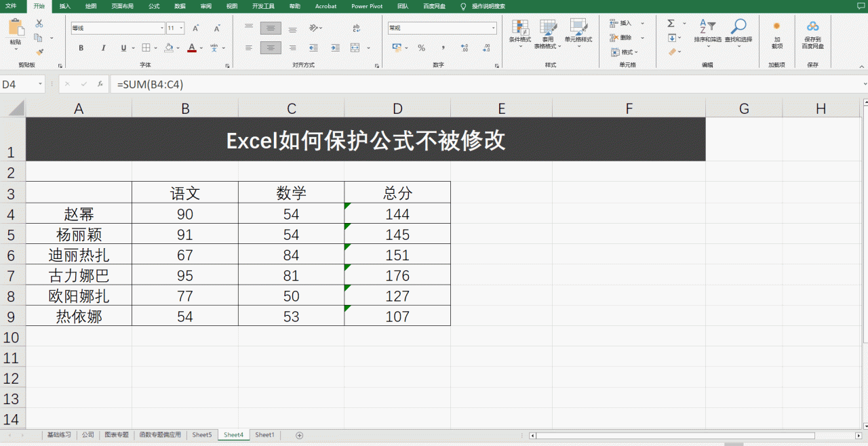Switch to the 公式 ribbon tab

(x=154, y=6)
